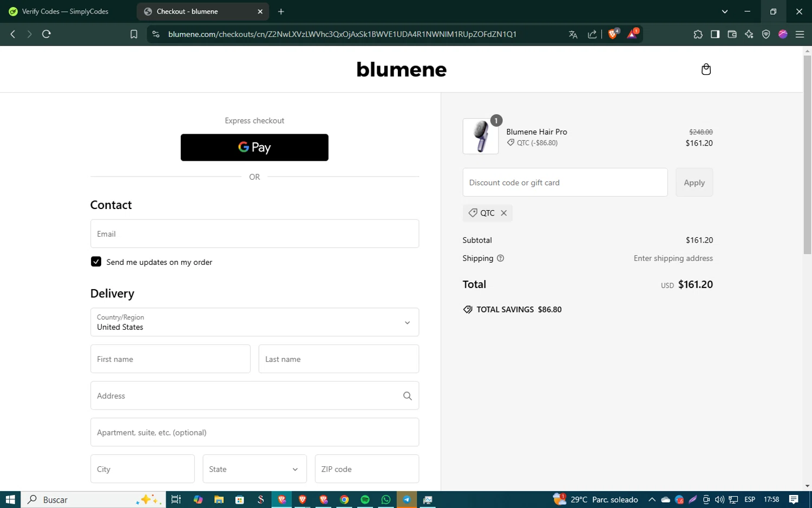This screenshot has width=812, height=508.
Task: Focus the Discount code or gift card field
Action: [x=565, y=183]
